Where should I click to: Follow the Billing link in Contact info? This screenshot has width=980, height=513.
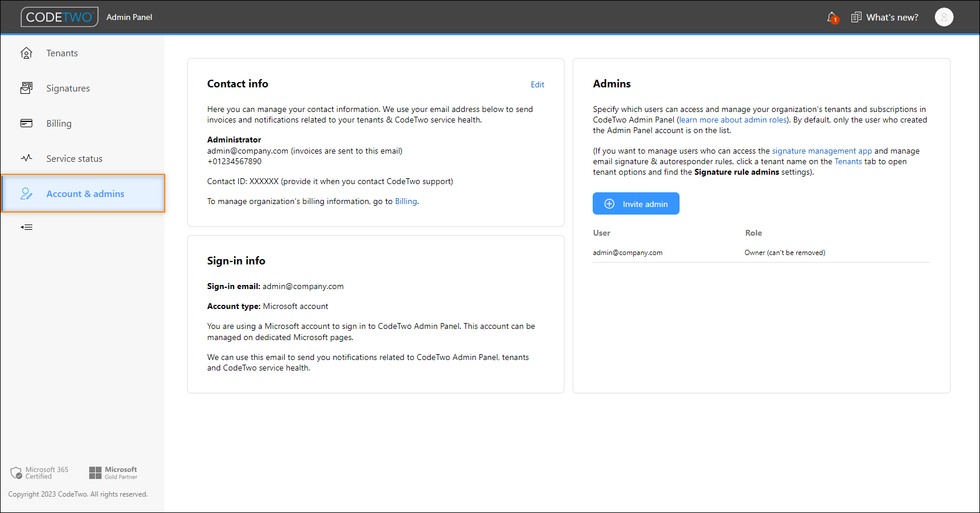point(406,201)
